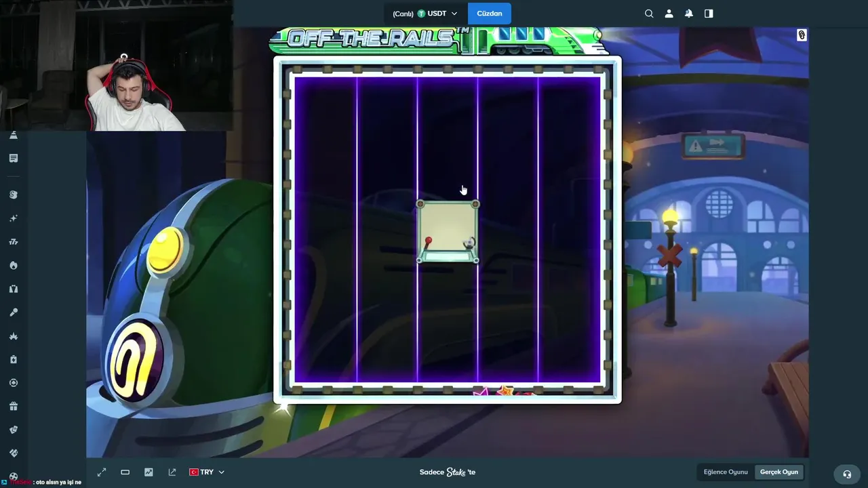The height and width of the screenshot is (488, 868).
Task: Open the notifications bell icon
Action: pos(689,14)
